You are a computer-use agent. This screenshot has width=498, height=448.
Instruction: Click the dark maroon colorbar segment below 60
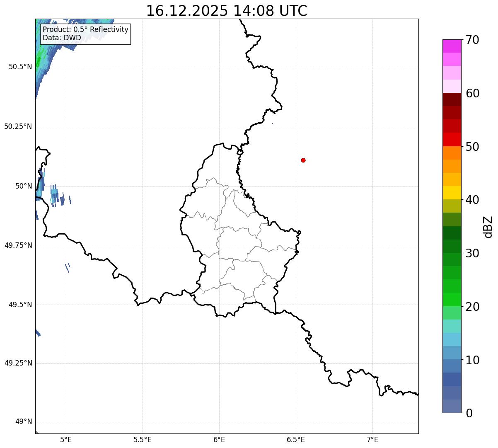[452, 99]
